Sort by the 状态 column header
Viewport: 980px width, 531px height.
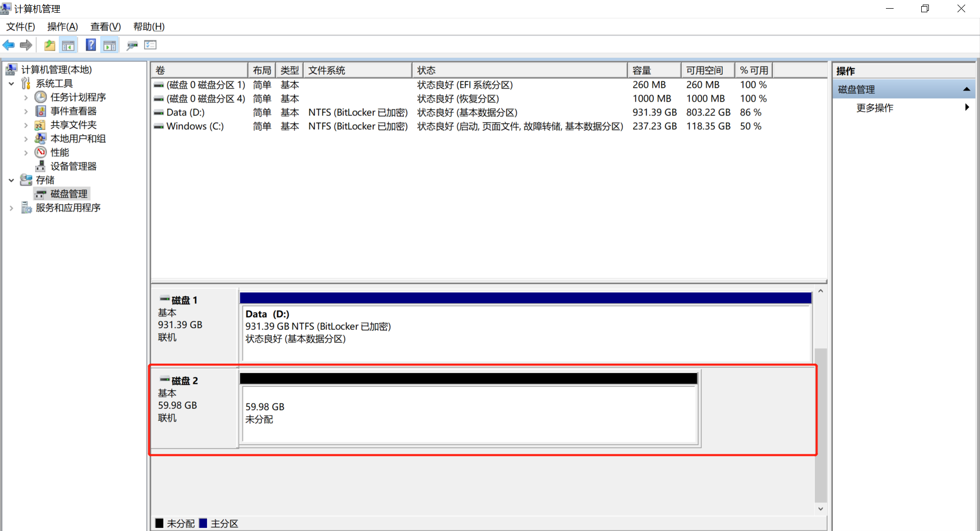tap(519, 70)
